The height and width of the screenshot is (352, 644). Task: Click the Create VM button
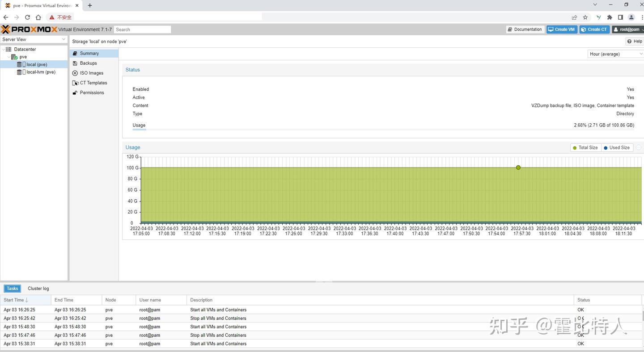coord(561,29)
